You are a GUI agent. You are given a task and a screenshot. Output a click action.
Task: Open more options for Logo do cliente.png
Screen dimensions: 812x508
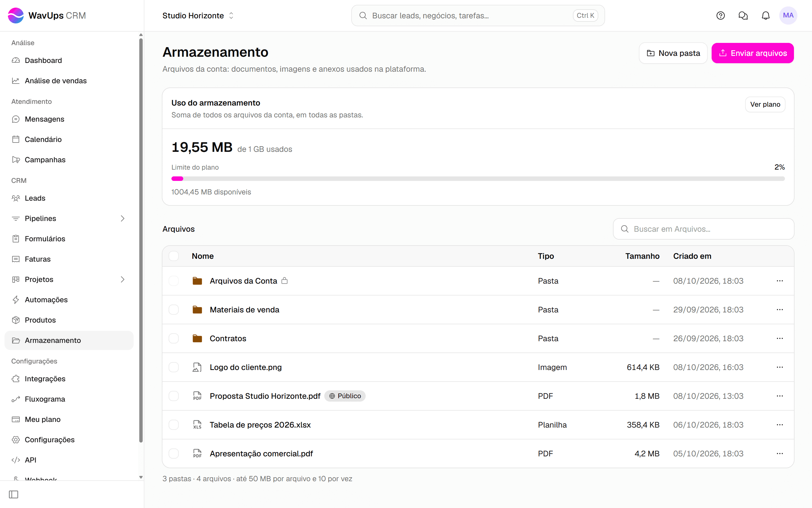coord(780,367)
